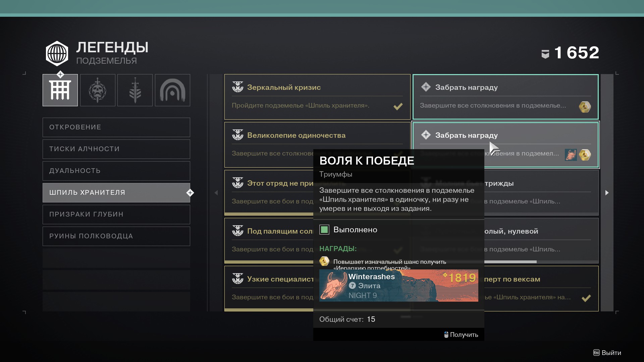
Task: Click the skull emblem reward icon in second claim card
Action: (571, 155)
